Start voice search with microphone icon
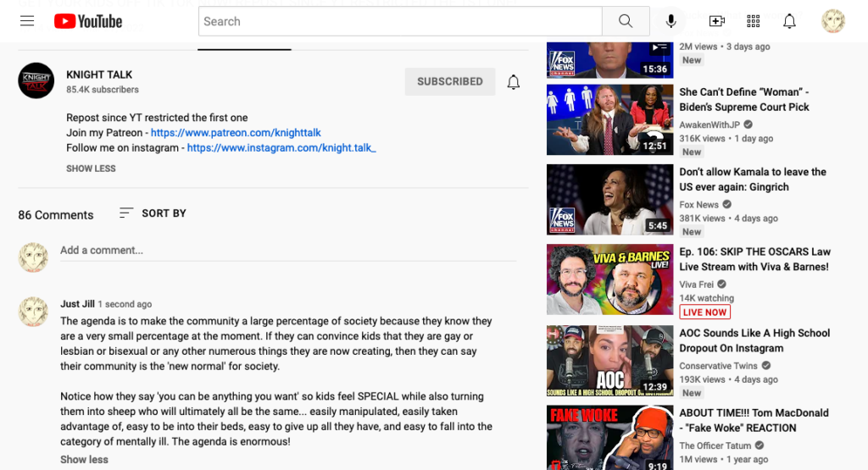 tap(671, 21)
